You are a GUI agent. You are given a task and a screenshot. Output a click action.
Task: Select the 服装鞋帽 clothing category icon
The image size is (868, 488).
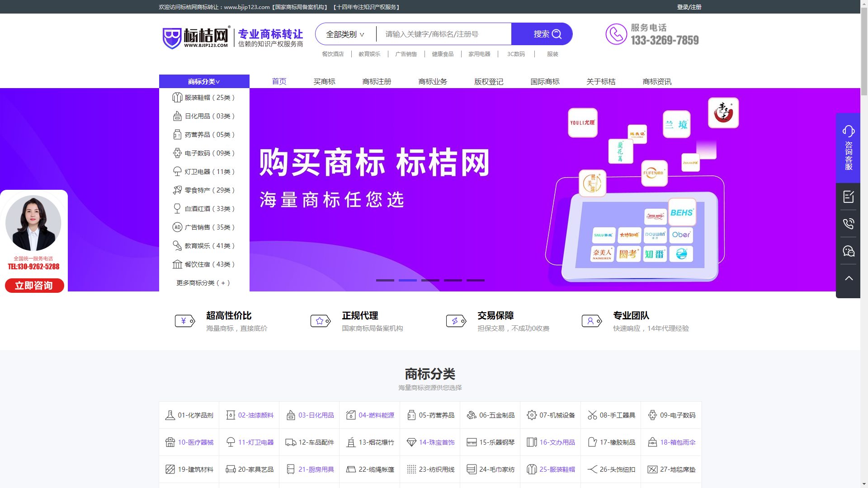click(x=177, y=97)
